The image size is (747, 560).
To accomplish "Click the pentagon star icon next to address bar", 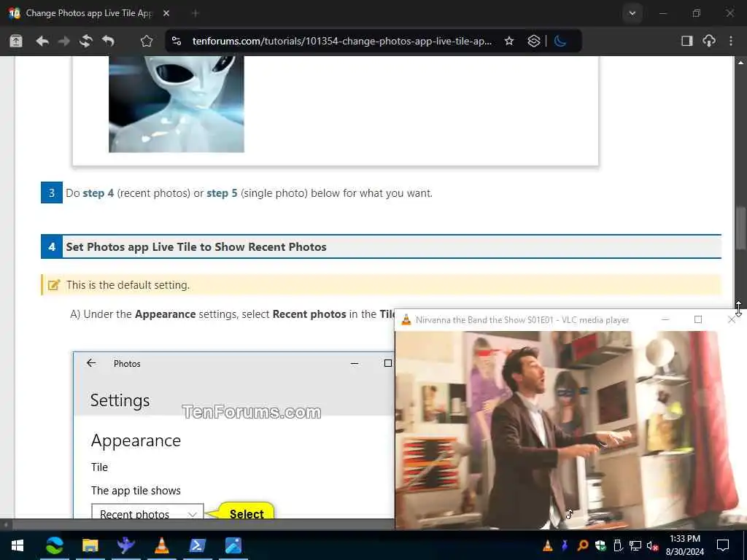I will point(146,42).
